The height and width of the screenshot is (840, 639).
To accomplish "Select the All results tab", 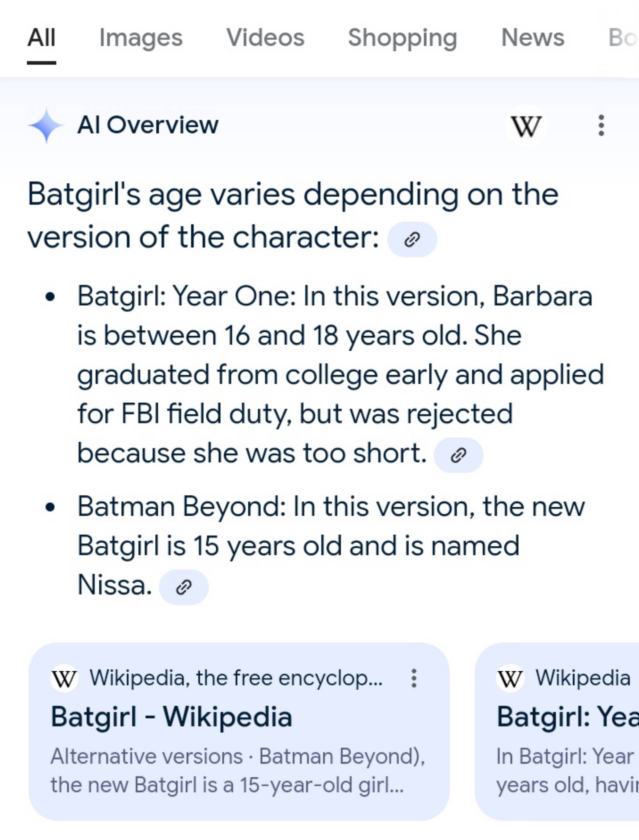I will [42, 38].
